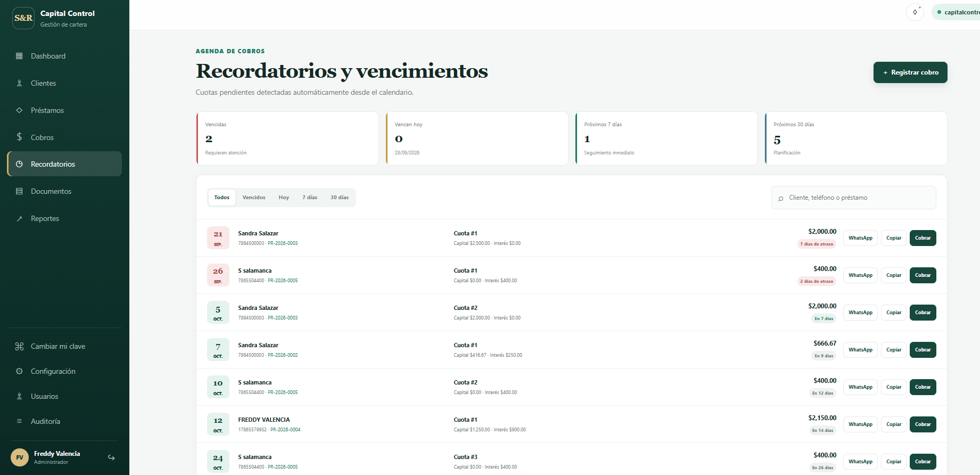The height and width of the screenshot is (475, 980).
Task: Click the client, phone or loan search field
Action: click(854, 198)
